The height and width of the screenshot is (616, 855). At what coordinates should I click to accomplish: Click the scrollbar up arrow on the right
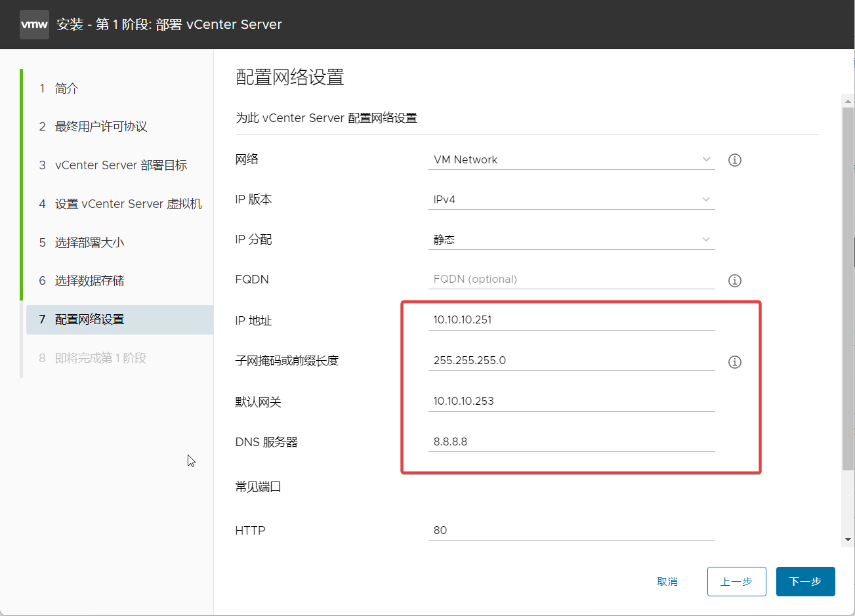[x=848, y=100]
